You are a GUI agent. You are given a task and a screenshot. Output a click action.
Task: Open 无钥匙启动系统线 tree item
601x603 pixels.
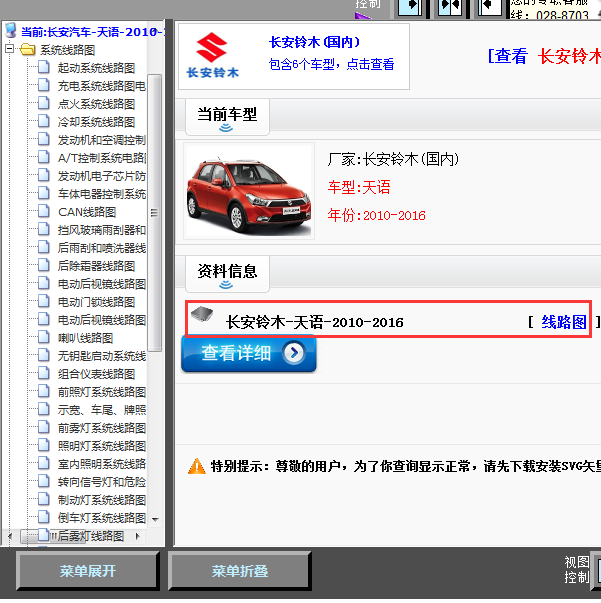[102, 356]
